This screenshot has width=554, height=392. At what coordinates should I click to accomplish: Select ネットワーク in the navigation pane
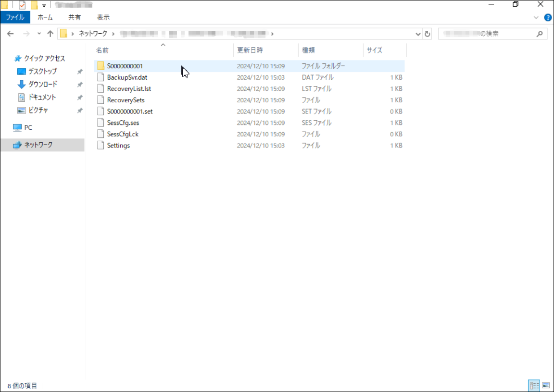[x=42, y=145]
